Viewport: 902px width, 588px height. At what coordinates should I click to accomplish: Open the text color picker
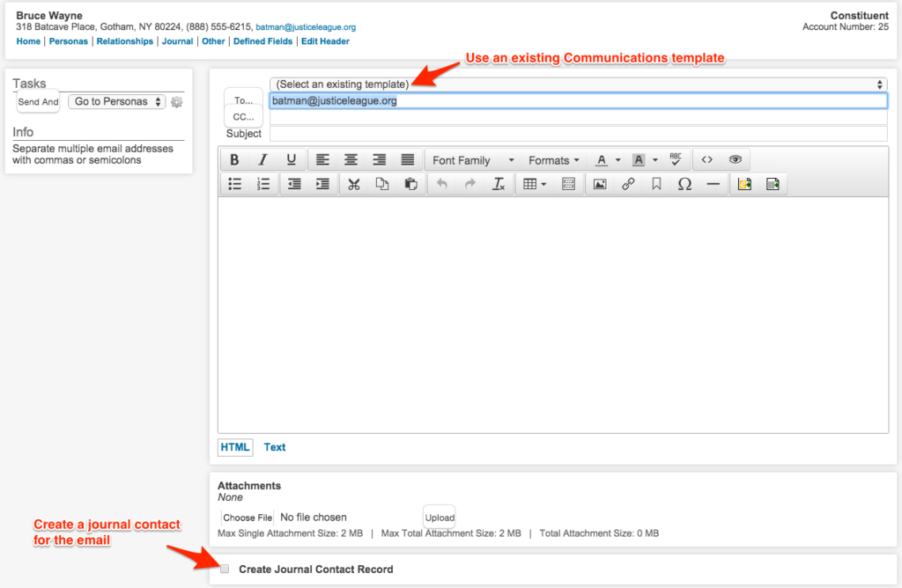599,159
